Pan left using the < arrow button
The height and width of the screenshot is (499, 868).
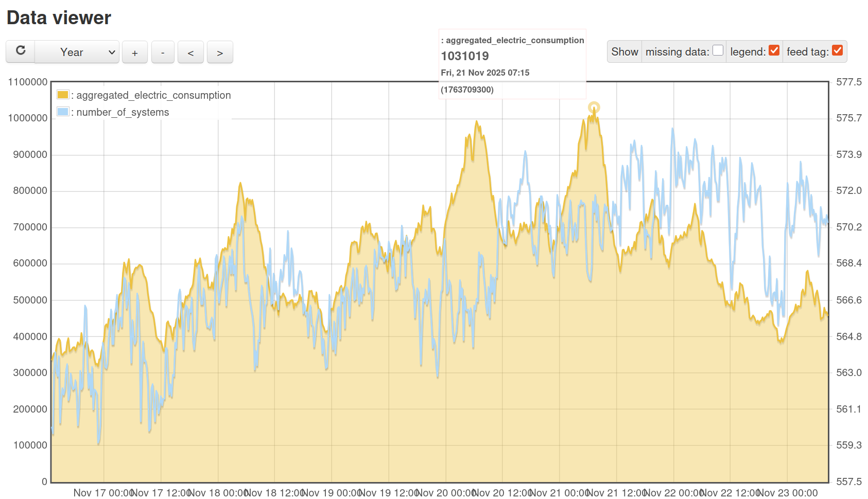(x=190, y=52)
